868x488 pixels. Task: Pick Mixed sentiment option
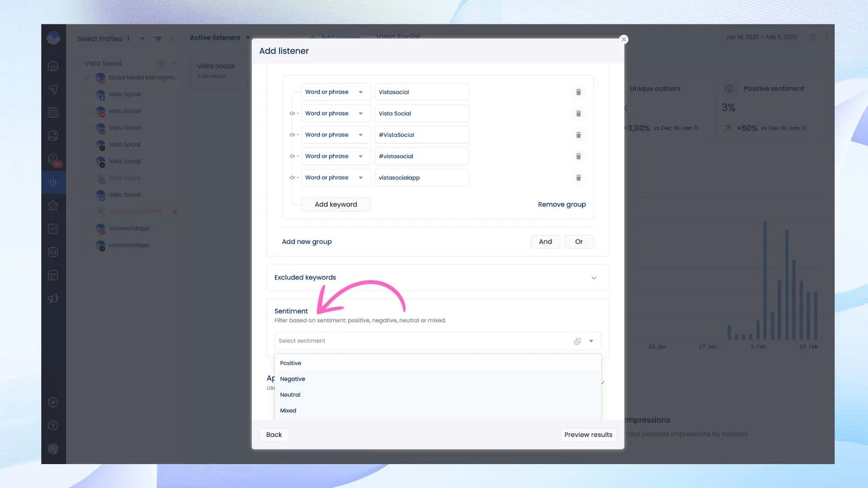point(288,410)
